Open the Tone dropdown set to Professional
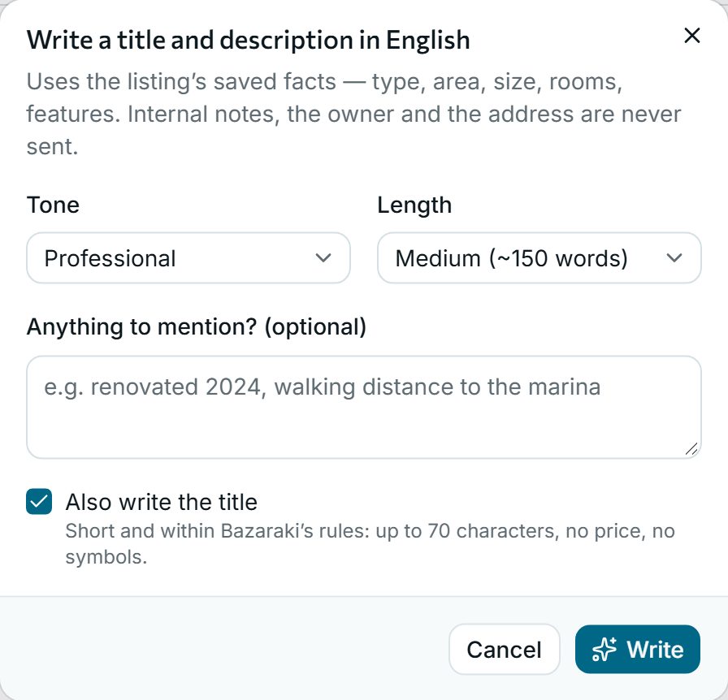This screenshot has width=728, height=700. 188,258
